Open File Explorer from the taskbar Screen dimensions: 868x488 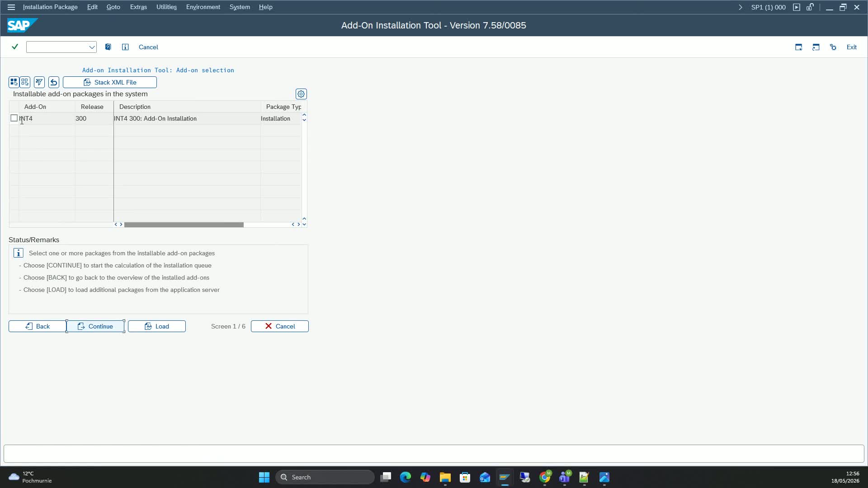click(445, 477)
